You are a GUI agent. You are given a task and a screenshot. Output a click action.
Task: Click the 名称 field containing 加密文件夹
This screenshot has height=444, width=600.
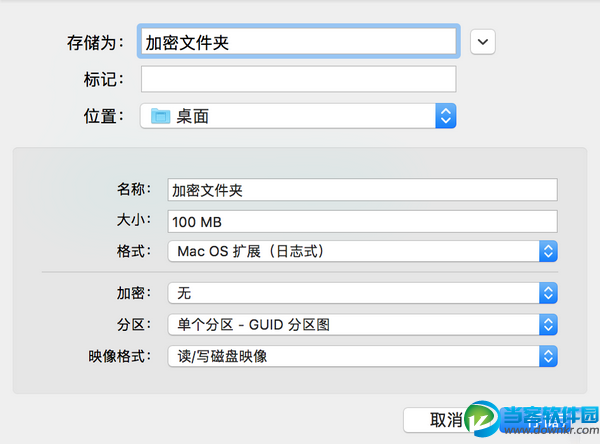pos(361,189)
